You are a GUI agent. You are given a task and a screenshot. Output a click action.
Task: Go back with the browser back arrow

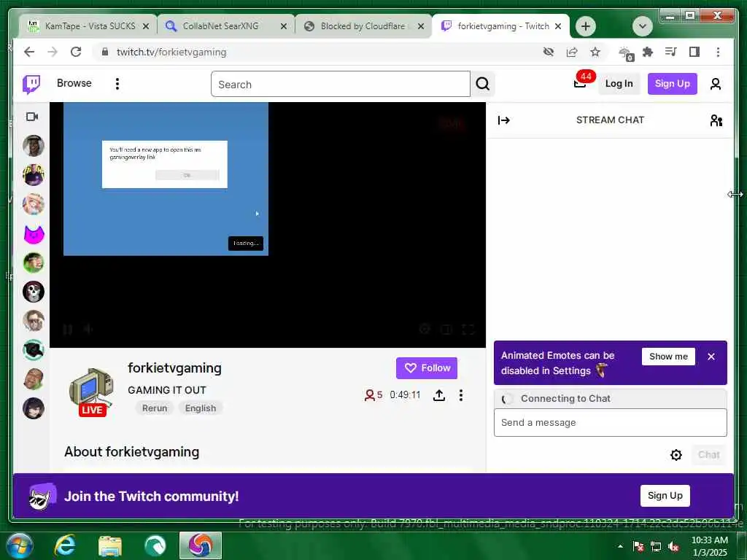point(29,52)
